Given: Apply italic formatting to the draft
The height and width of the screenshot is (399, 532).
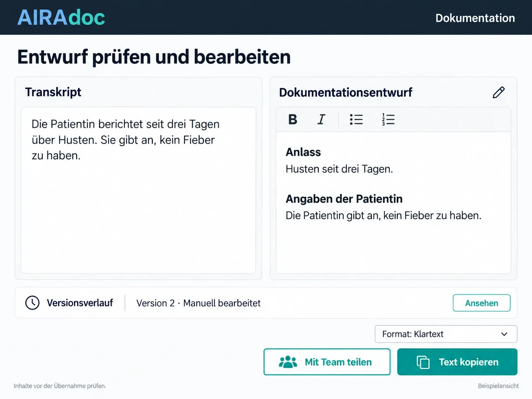Looking at the screenshot, I should (x=321, y=119).
